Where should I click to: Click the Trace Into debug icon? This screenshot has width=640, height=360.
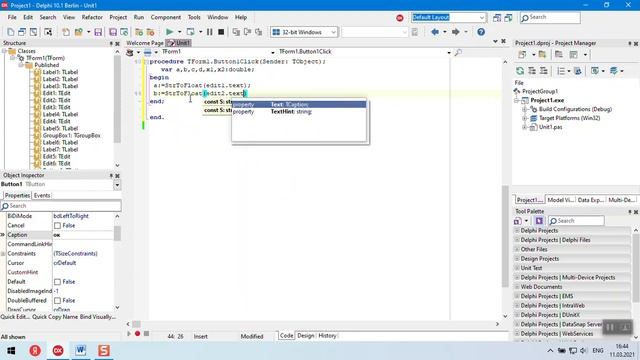point(236,32)
